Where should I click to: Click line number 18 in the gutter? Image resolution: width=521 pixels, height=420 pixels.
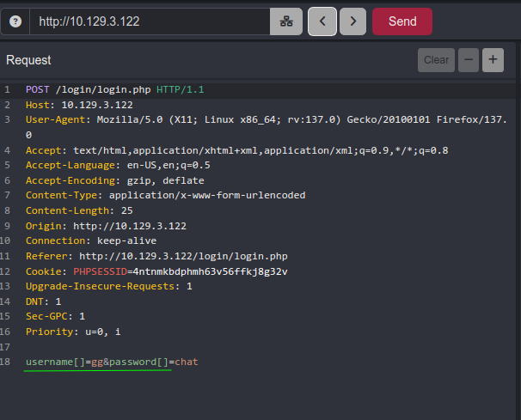coord(7,362)
